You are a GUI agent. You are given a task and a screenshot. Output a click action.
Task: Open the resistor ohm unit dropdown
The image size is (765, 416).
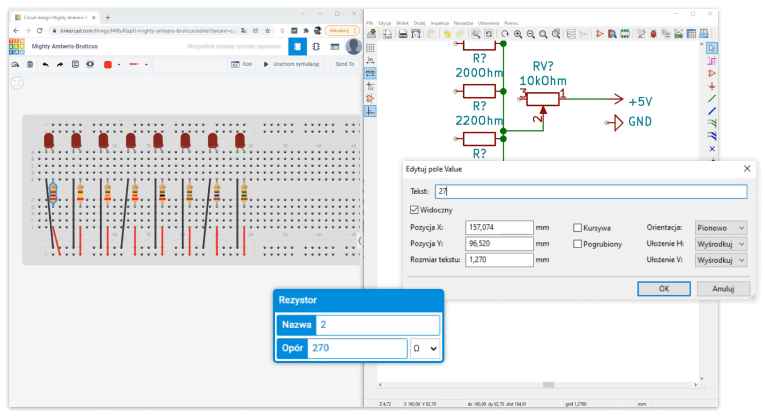click(x=425, y=348)
